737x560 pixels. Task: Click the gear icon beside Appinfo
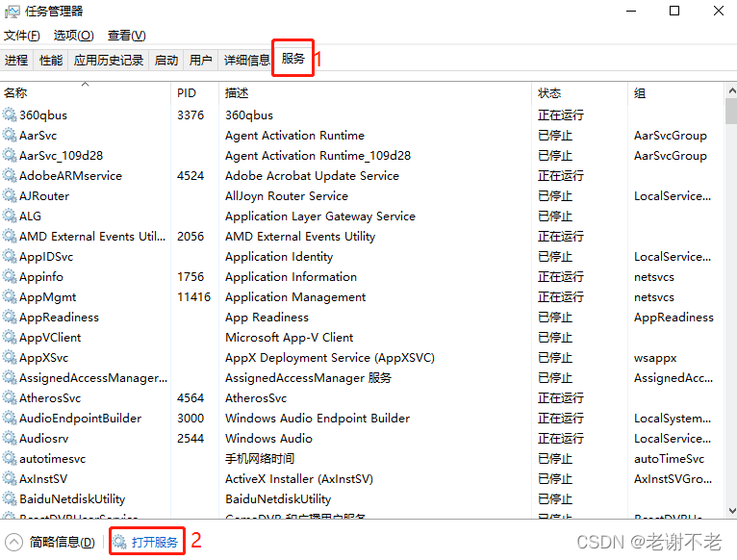(10, 276)
